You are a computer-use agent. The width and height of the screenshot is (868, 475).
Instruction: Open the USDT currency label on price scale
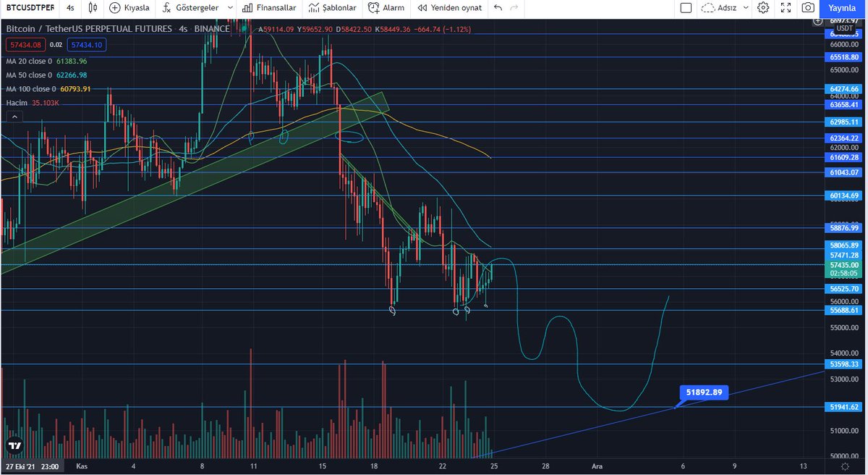[x=845, y=27]
